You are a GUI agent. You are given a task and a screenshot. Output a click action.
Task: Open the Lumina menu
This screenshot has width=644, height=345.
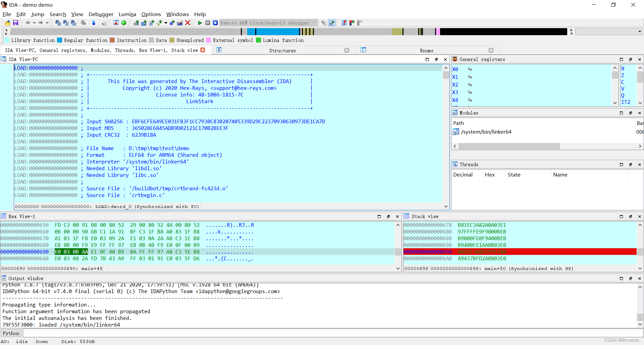127,14
